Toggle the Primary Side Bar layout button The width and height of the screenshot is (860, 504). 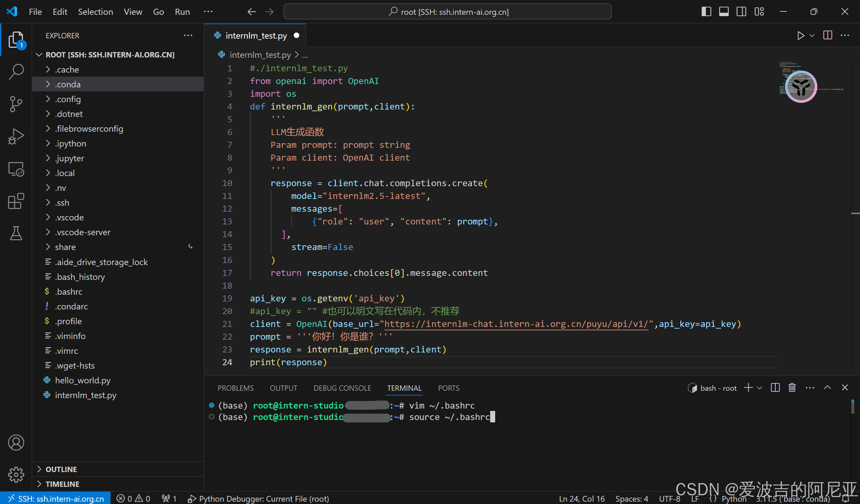pyautogui.click(x=706, y=12)
